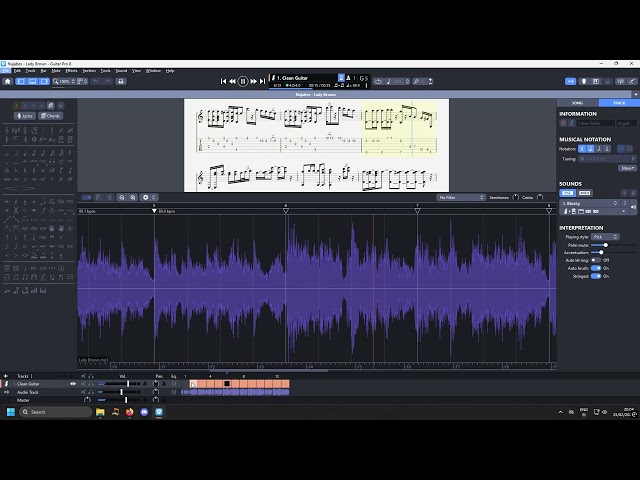The image size is (640, 480).
Task: Open the Playing style Pick dropdown
Action: tap(605, 237)
